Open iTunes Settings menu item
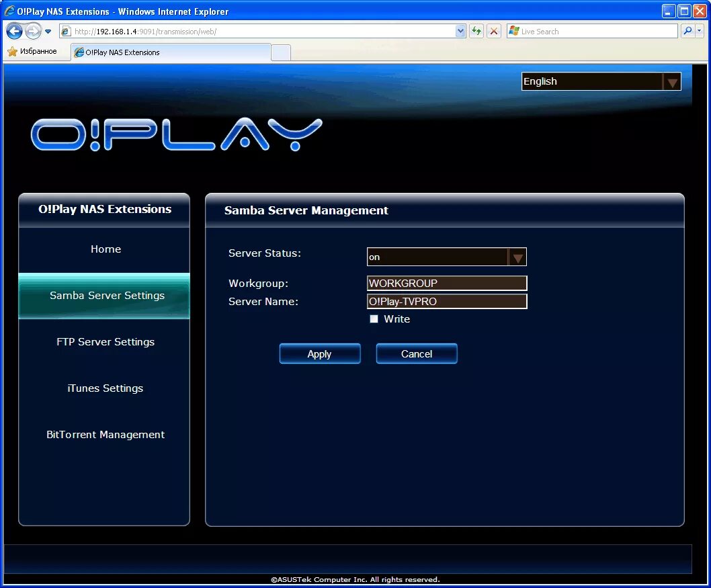 [x=106, y=388]
